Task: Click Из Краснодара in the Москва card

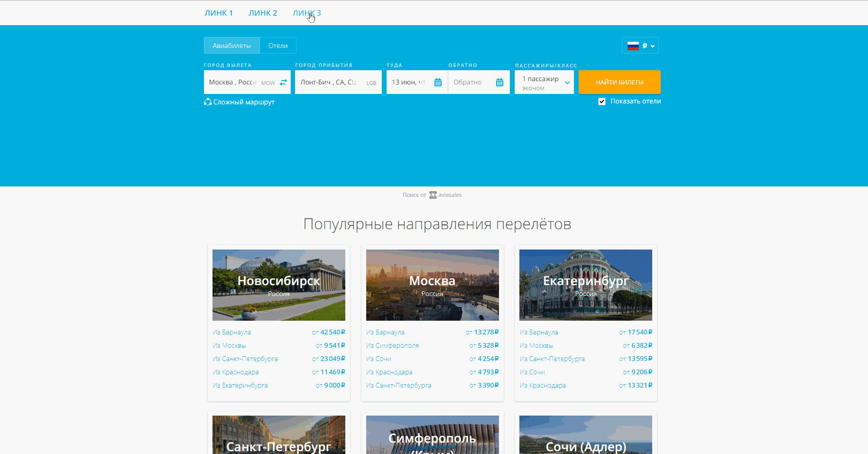Action: click(389, 372)
